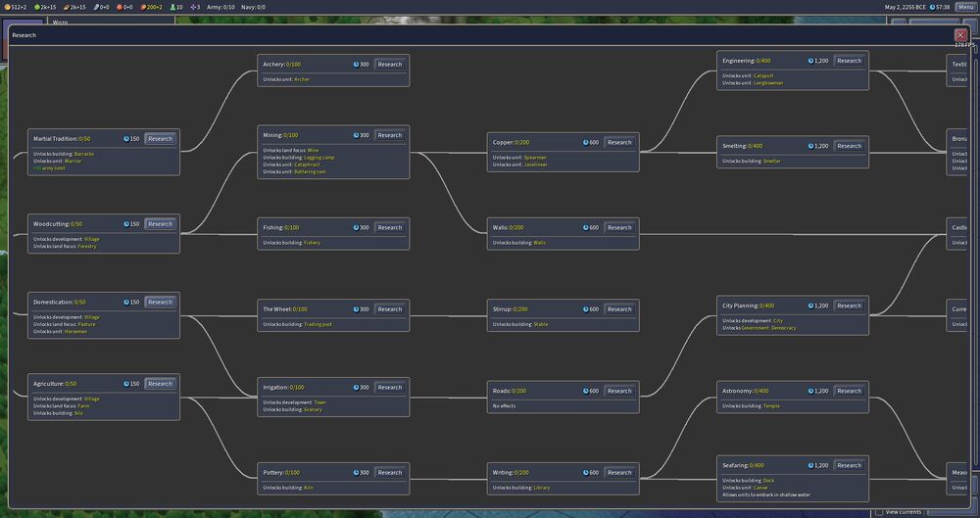Open the game Menu
The height and width of the screenshot is (518, 980).
[x=966, y=7]
